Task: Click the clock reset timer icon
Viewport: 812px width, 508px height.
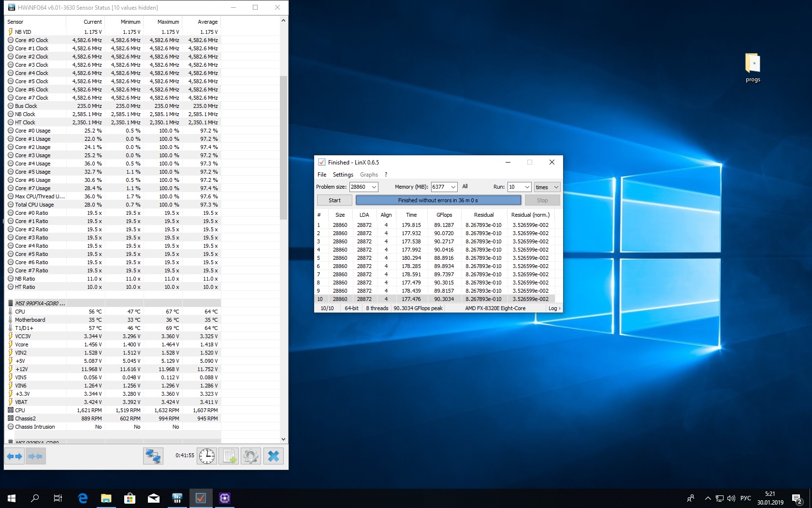Action: pyautogui.click(x=207, y=456)
